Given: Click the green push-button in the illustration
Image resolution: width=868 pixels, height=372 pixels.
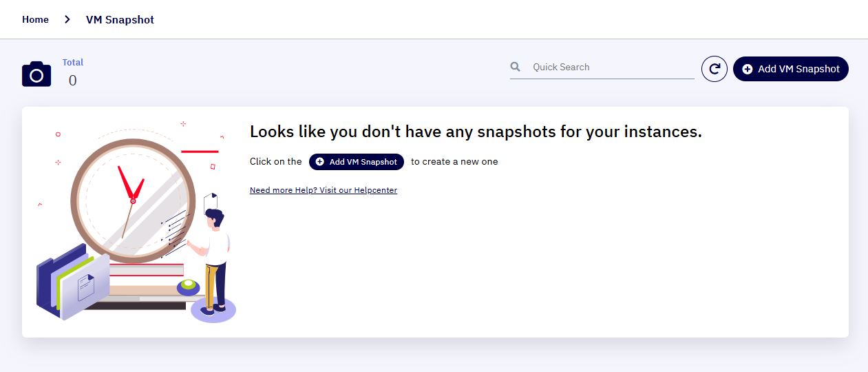Looking at the screenshot, I should 188,287.
